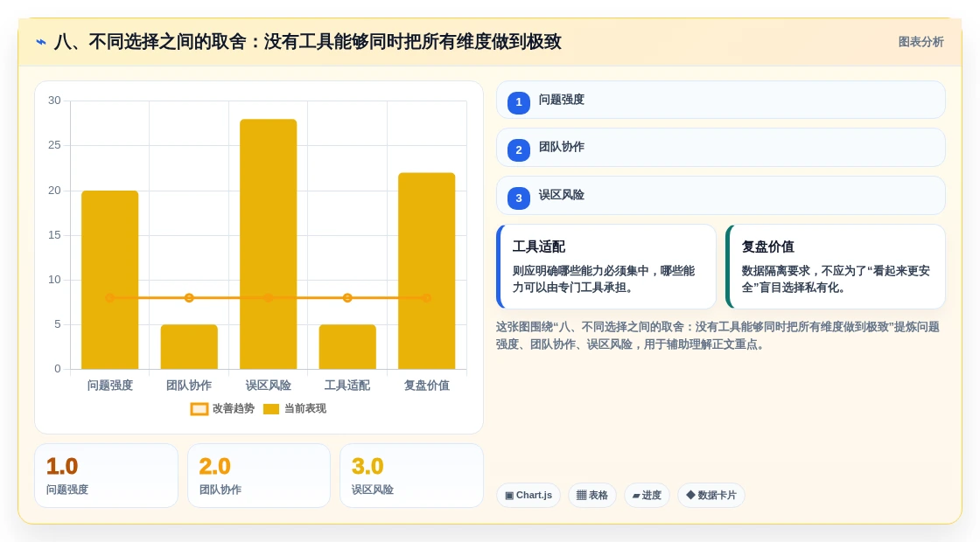The width and height of the screenshot is (980, 542).
Task: Click the description paragraph starting 这张图围绕
Action: pos(717,336)
